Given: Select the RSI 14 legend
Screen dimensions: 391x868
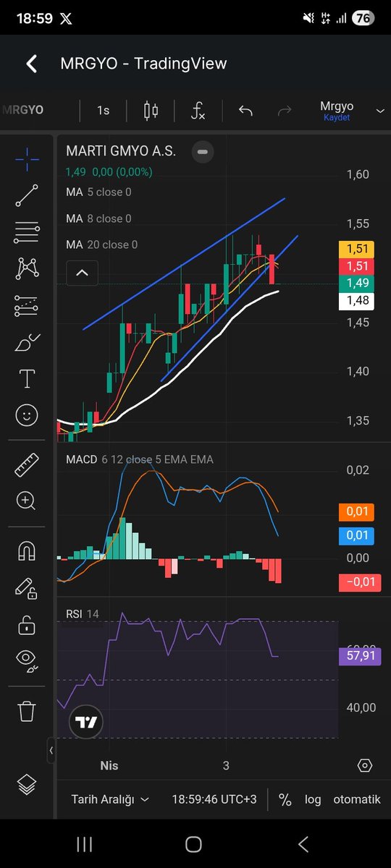Looking at the screenshot, I should pos(83,614).
